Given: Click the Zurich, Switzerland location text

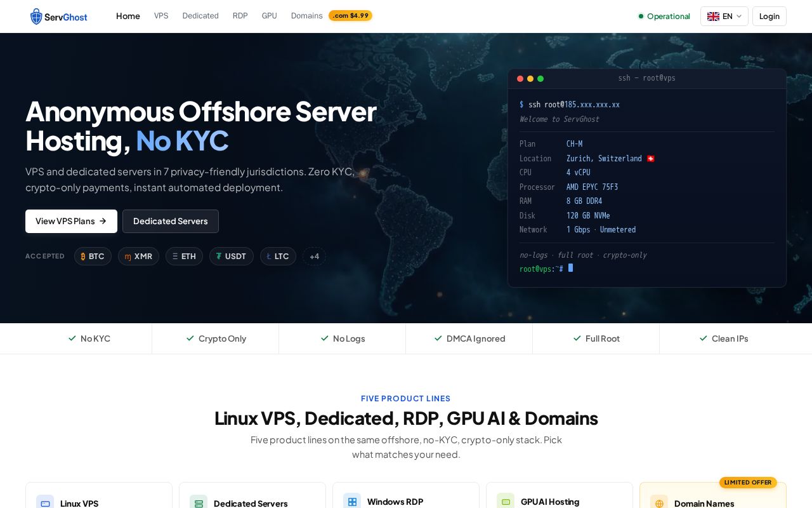Looking at the screenshot, I should (604, 159).
